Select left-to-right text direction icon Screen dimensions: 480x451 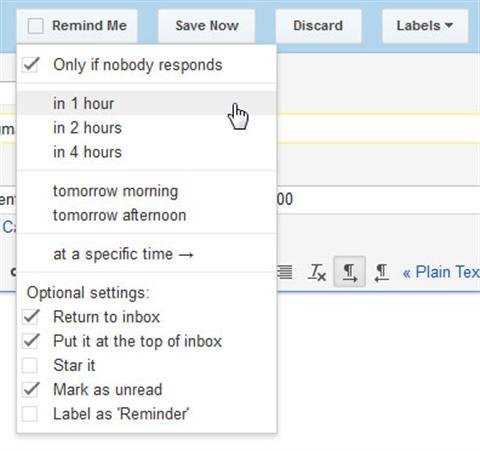(x=349, y=272)
